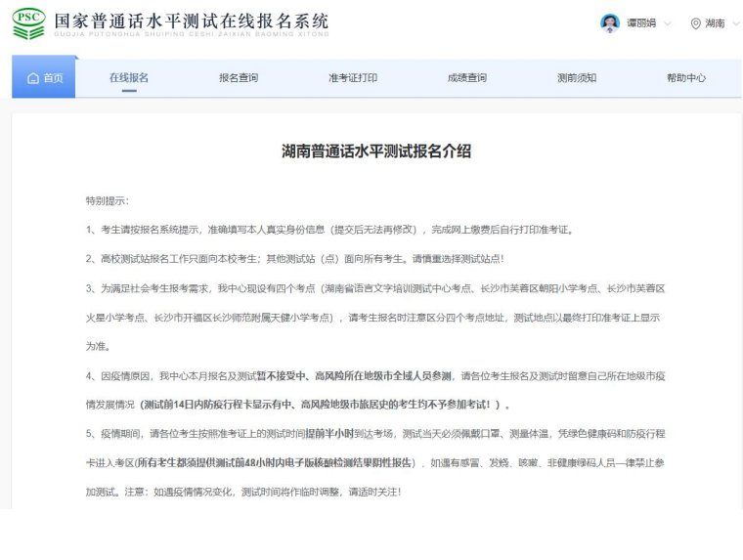This screenshot has width=743, height=560.
Task: Switch to 报名查询 tab
Action: tap(239, 78)
